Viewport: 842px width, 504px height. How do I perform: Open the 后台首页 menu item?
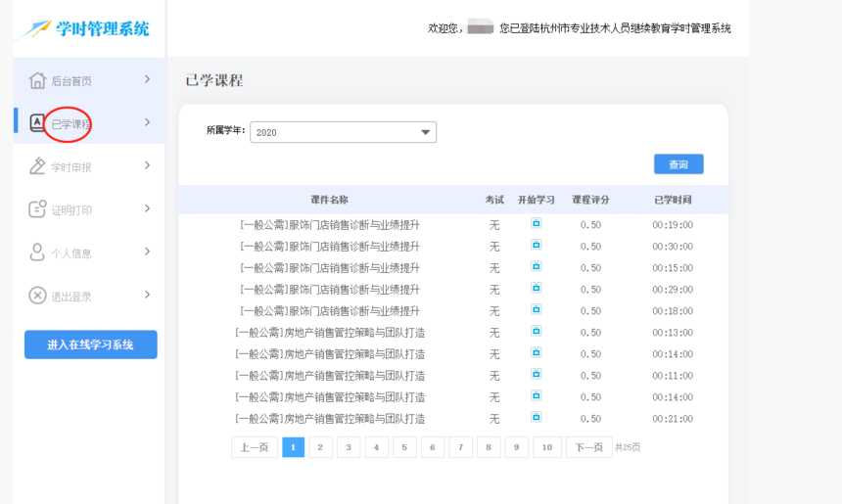[x=89, y=79]
